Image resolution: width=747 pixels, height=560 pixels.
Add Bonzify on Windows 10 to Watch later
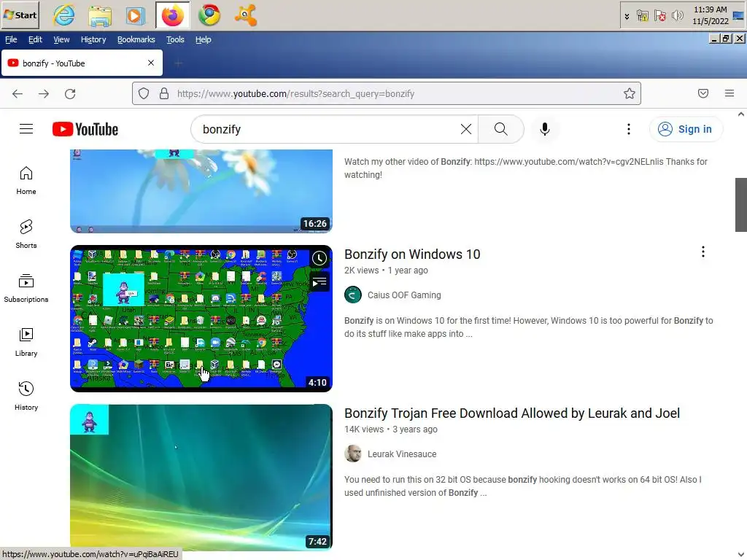point(320,259)
